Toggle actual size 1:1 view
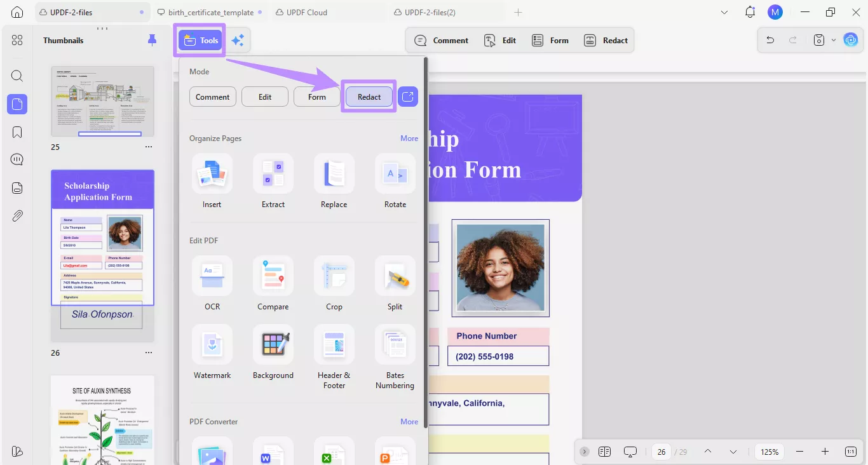 click(851, 452)
